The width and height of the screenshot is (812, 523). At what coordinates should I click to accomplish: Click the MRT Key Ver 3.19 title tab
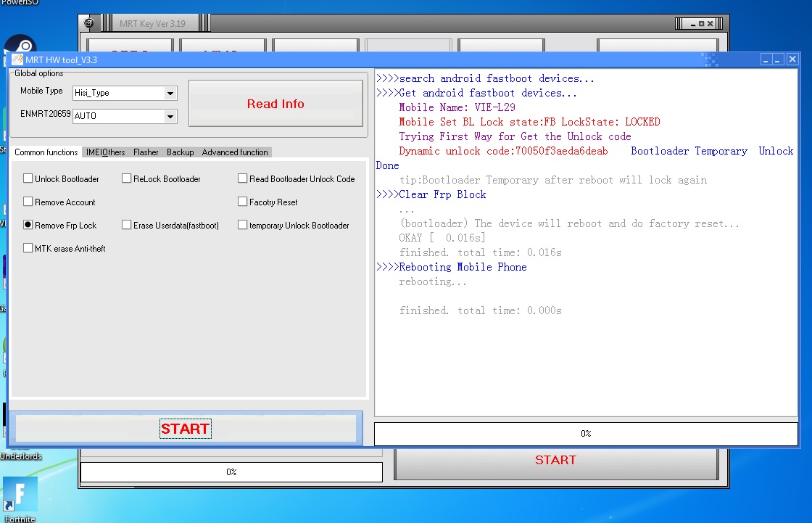152,23
